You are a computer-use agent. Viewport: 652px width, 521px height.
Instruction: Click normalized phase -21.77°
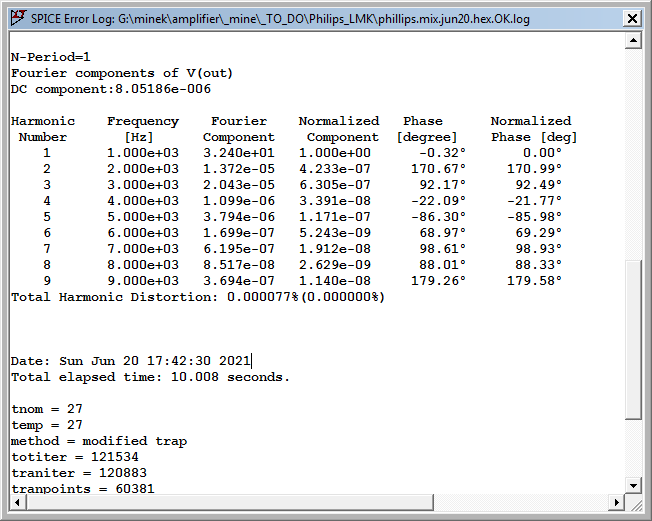(x=534, y=201)
